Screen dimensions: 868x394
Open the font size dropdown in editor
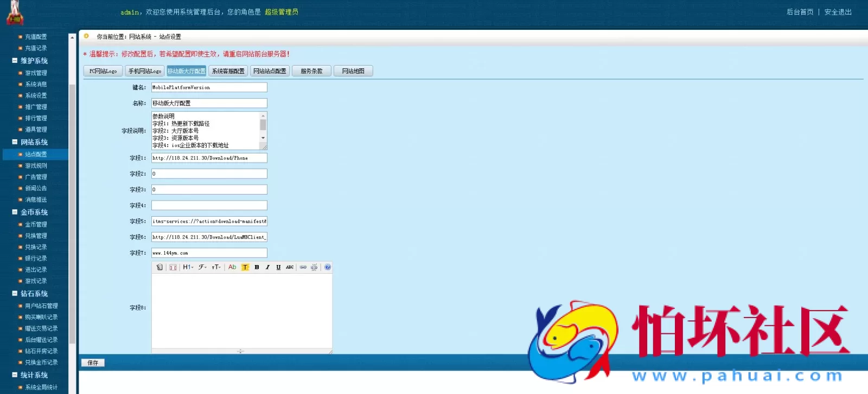pos(216,267)
